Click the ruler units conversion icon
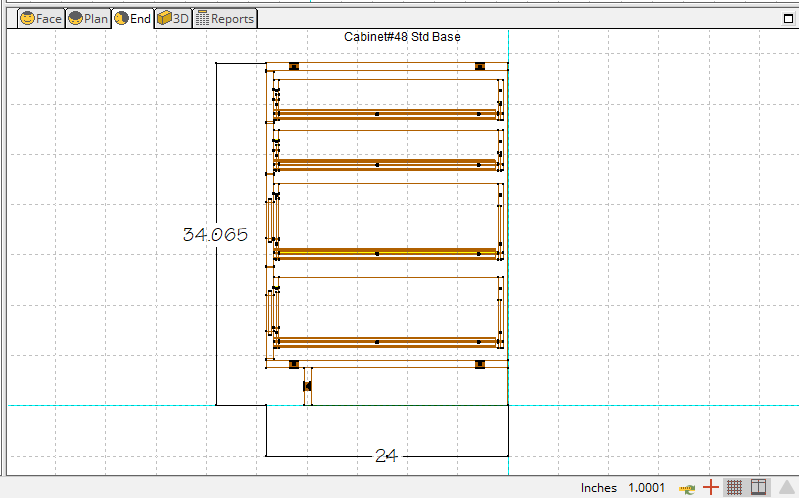The image size is (799, 498). [687, 488]
